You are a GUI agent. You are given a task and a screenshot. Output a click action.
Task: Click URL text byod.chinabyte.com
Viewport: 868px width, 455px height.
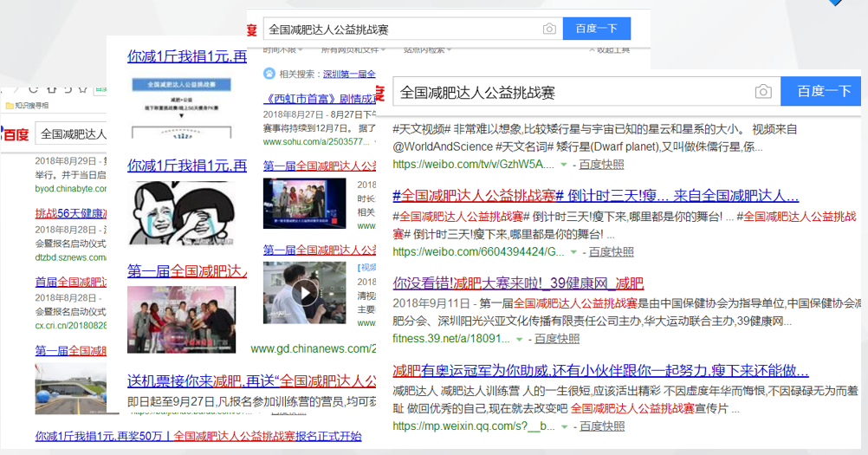[71, 189]
